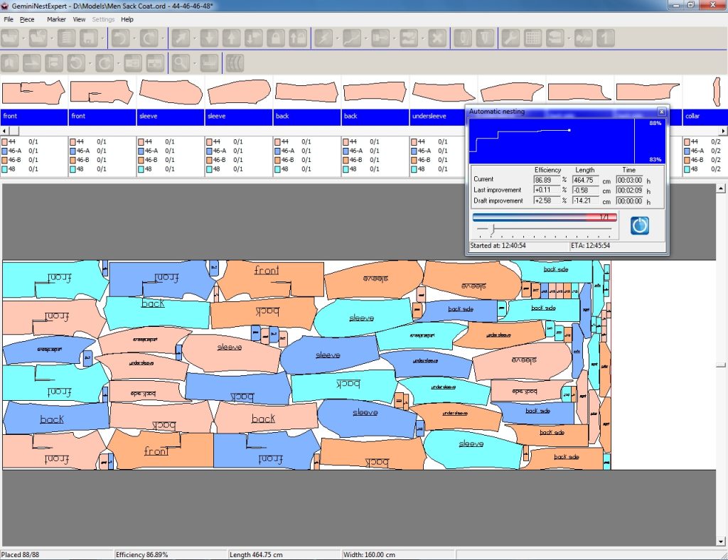The image size is (728, 560).
Task: Open the Piece menu
Action: click(27, 19)
